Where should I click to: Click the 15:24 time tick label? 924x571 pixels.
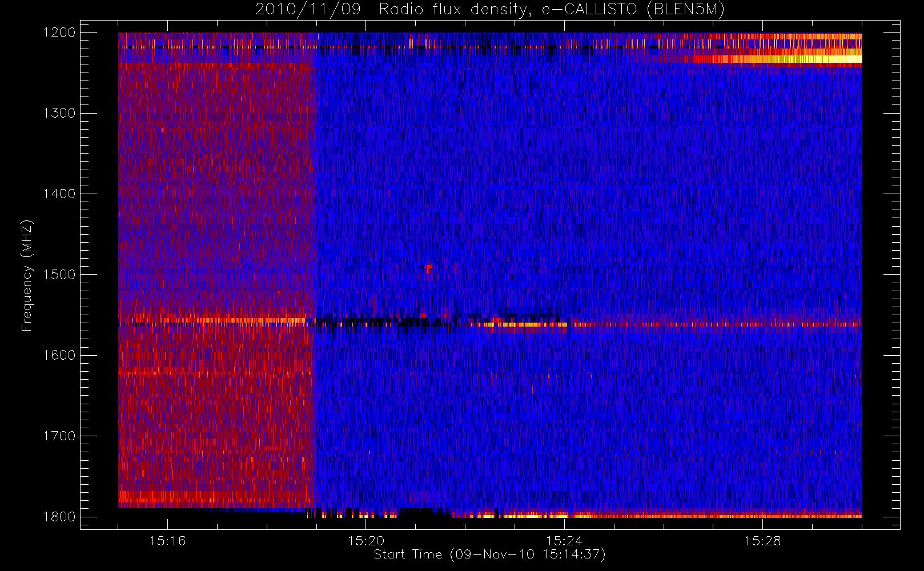564,541
